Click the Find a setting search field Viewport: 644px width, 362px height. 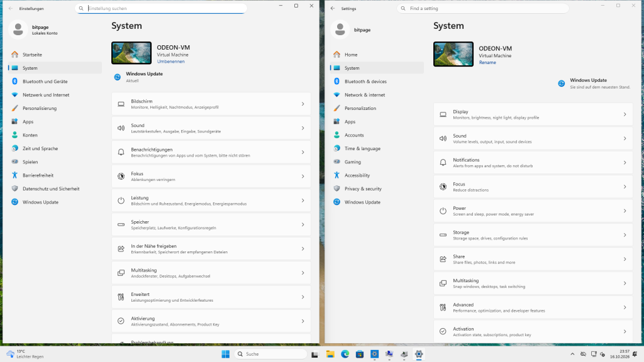(x=483, y=8)
